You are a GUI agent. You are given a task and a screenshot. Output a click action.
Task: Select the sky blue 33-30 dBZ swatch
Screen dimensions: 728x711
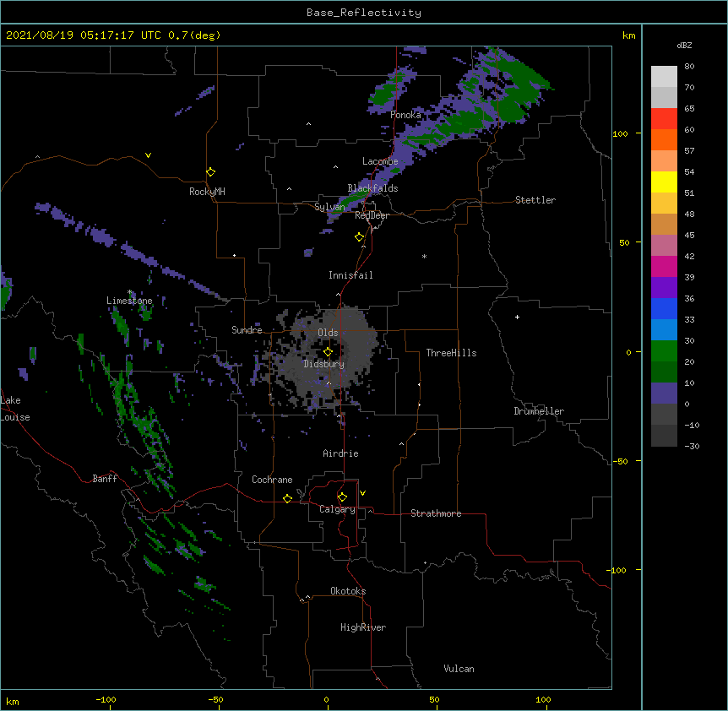tap(664, 330)
